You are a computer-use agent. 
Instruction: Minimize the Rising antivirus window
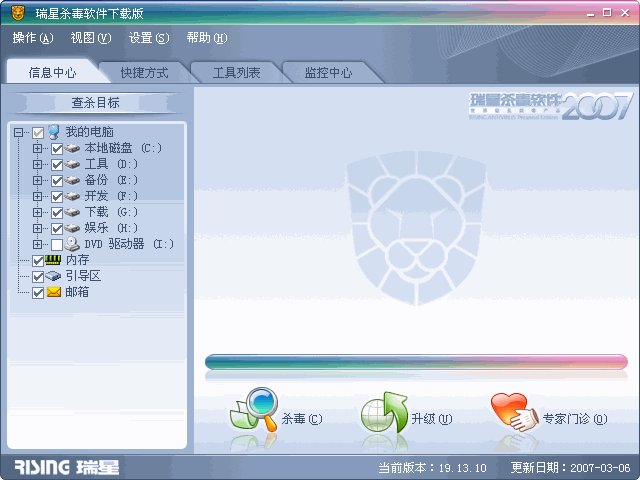point(590,13)
